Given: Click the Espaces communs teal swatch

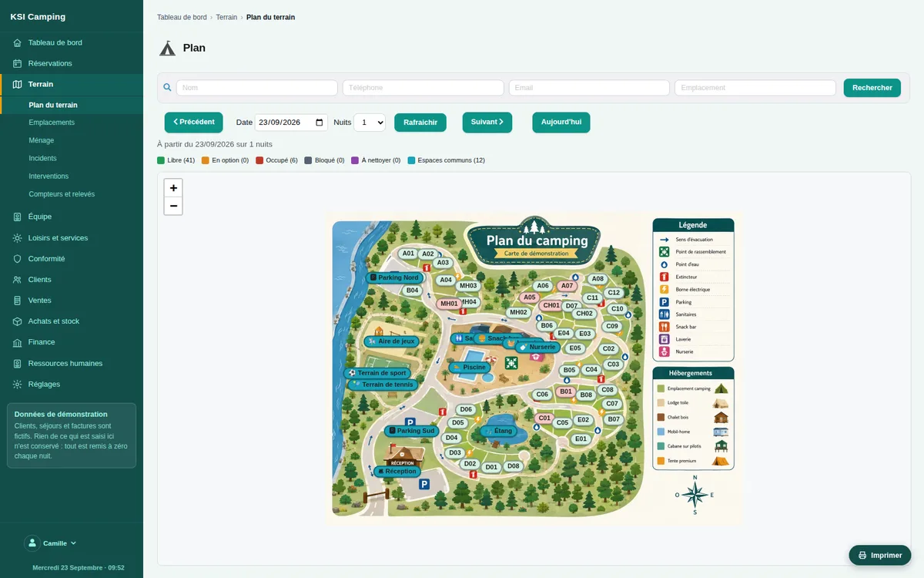Looking at the screenshot, I should tap(411, 160).
